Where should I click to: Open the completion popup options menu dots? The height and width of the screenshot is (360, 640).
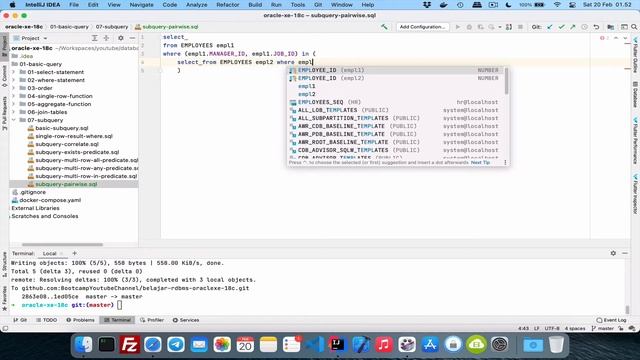click(x=505, y=162)
